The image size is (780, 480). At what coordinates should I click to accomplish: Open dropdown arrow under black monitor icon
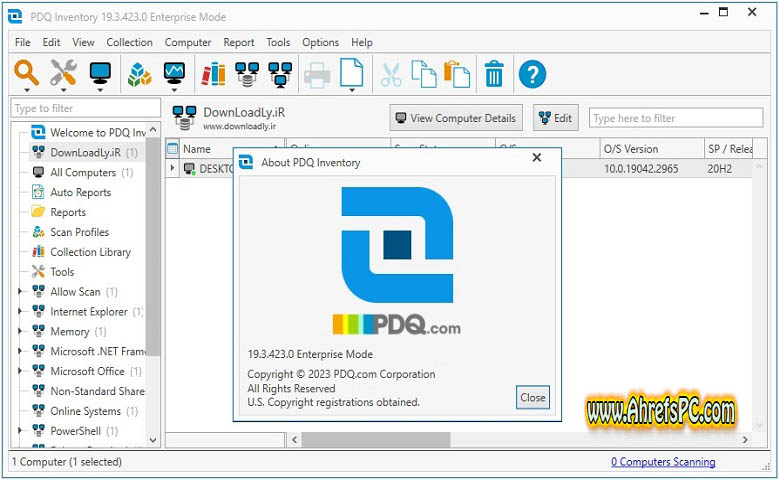click(x=100, y=91)
